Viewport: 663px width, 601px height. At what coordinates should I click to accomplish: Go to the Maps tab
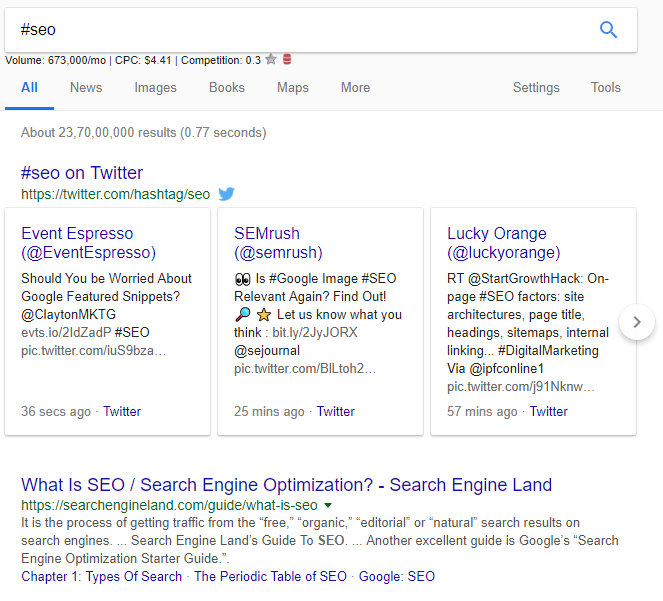[293, 87]
